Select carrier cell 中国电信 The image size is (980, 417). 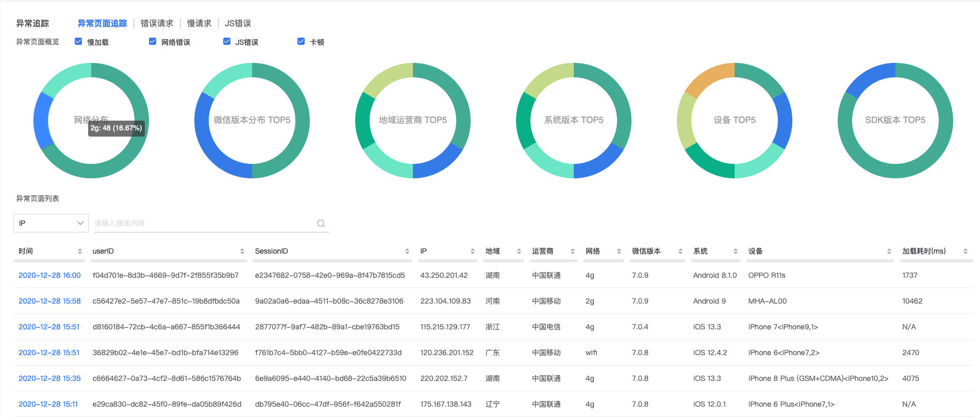pos(546,327)
